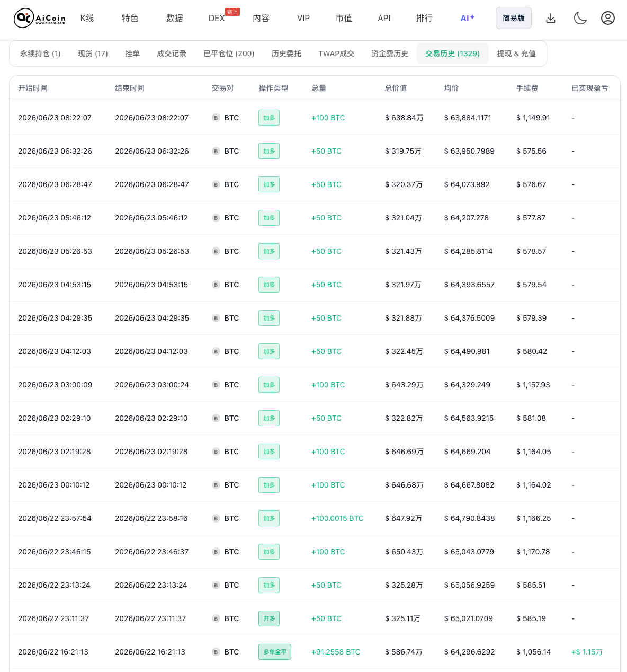Image resolution: width=627 pixels, height=672 pixels.
Task: Click the 加多 tag in 06:32:26 row
Action: [x=269, y=151]
